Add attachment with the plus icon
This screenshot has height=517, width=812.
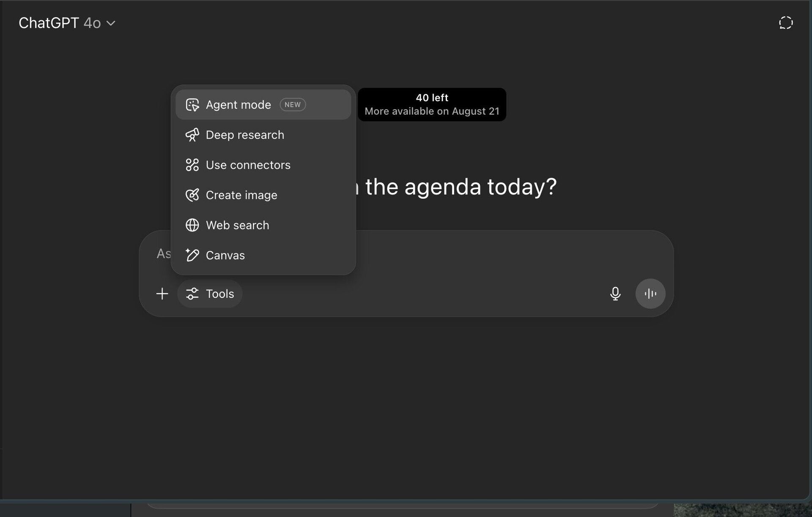tap(162, 294)
